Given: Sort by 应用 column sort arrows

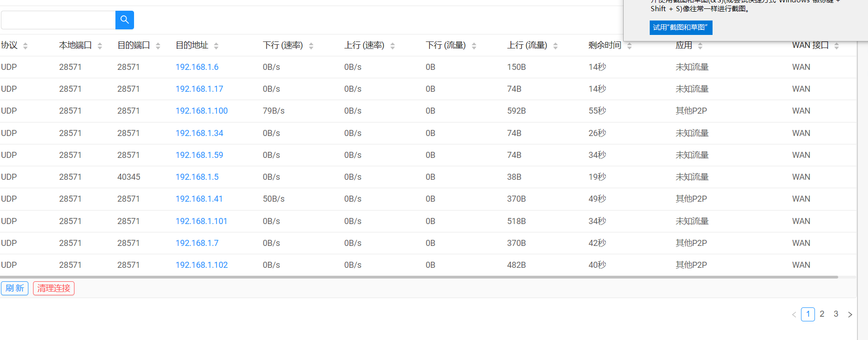Looking at the screenshot, I should click(700, 46).
